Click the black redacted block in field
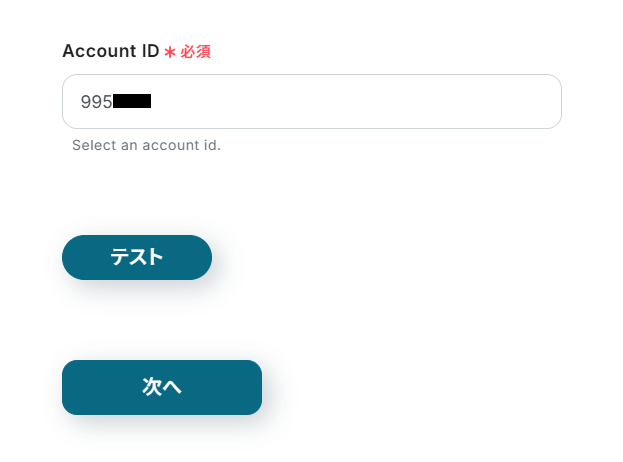Image resolution: width=623 pixels, height=462 pixels. [x=132, y=102]
